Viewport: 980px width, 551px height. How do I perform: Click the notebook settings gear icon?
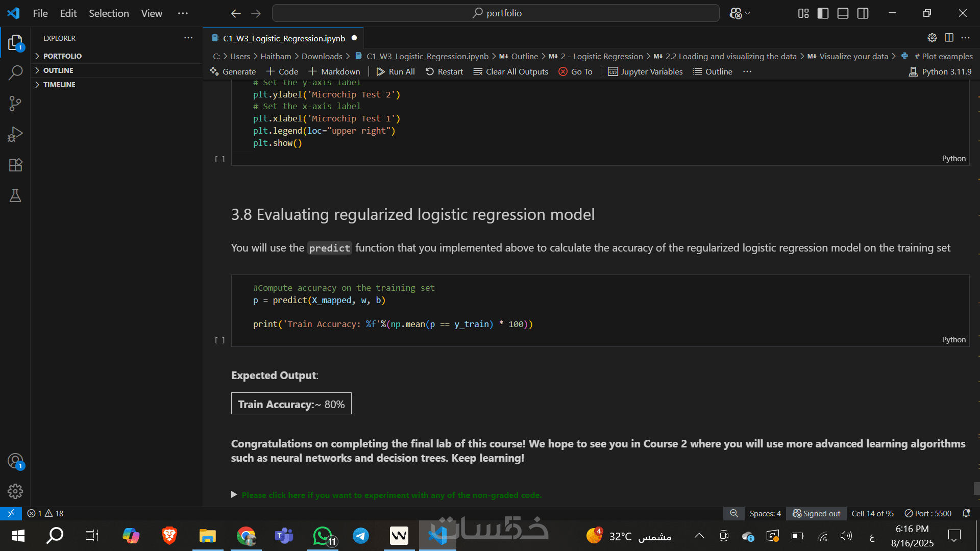(x=932, y=38)
